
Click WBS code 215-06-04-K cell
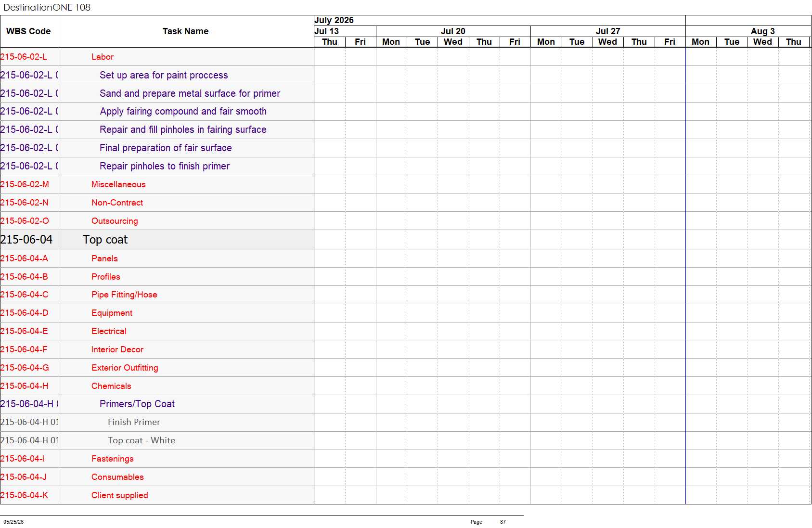[29, 495]
